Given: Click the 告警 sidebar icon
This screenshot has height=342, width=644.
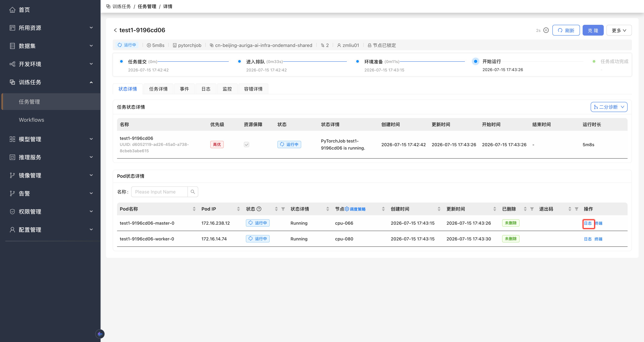Looking at the screenshot, I should [x=12, y=193].
